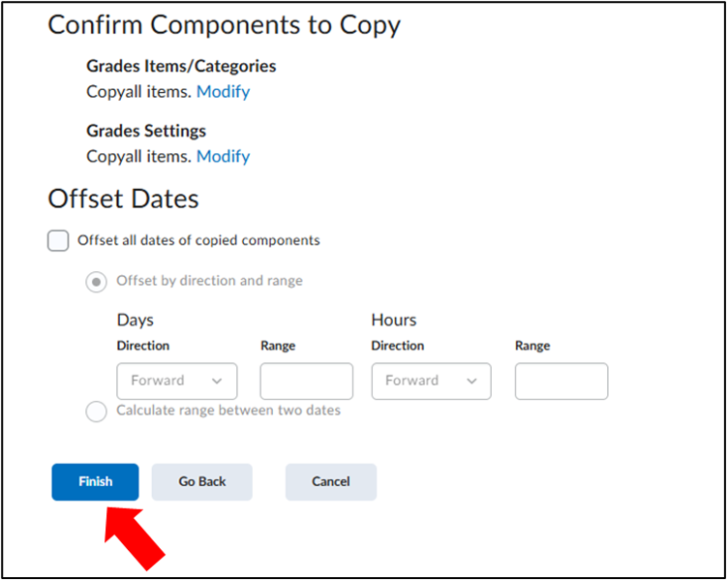Click the 'Calculate range between two dates' label text
728x581 pixels.
228,411
